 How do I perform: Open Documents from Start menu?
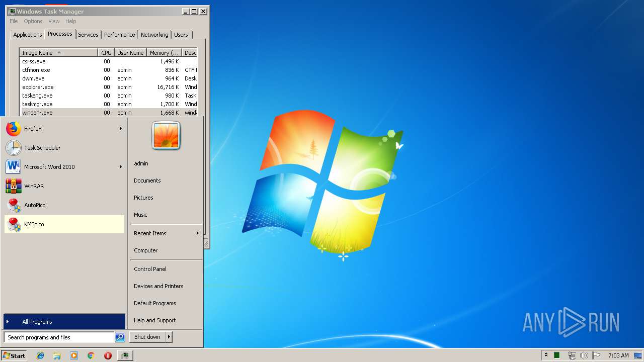coord(147,180)
